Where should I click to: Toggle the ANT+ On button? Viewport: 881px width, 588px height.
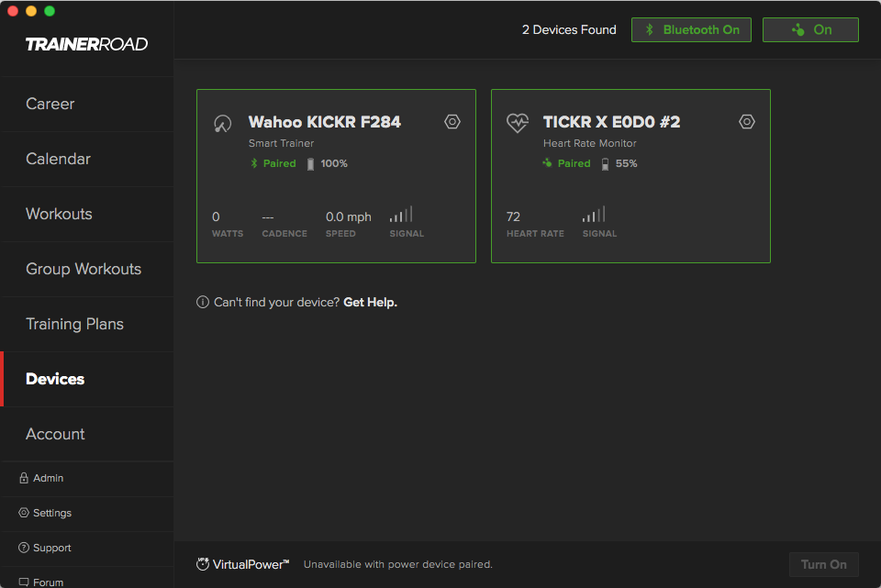click(810, 29)
